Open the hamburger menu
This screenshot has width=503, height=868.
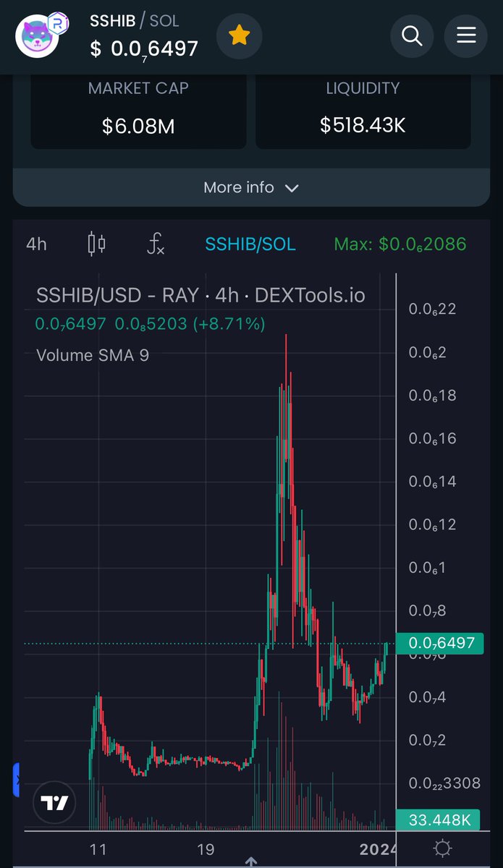(466, 35)
